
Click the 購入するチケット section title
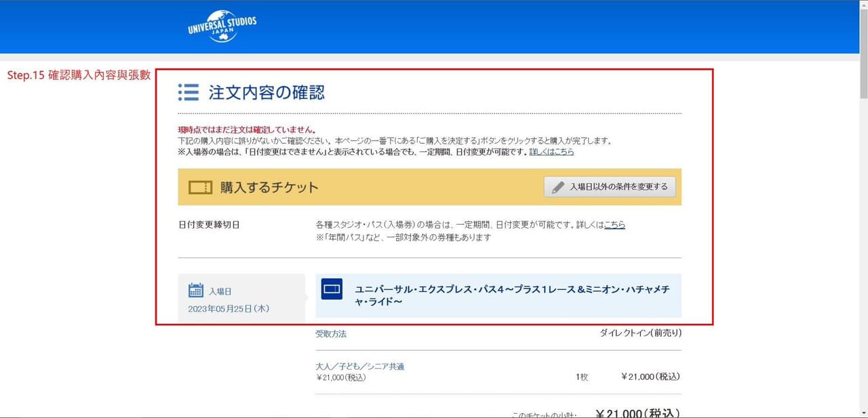click(x=269, y=187)
